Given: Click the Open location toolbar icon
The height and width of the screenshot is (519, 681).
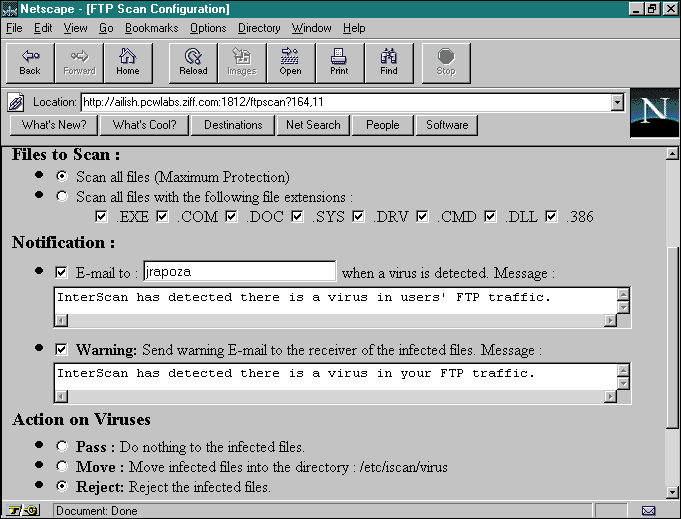Looking at the screenshot, I should [x=290, y=62].
